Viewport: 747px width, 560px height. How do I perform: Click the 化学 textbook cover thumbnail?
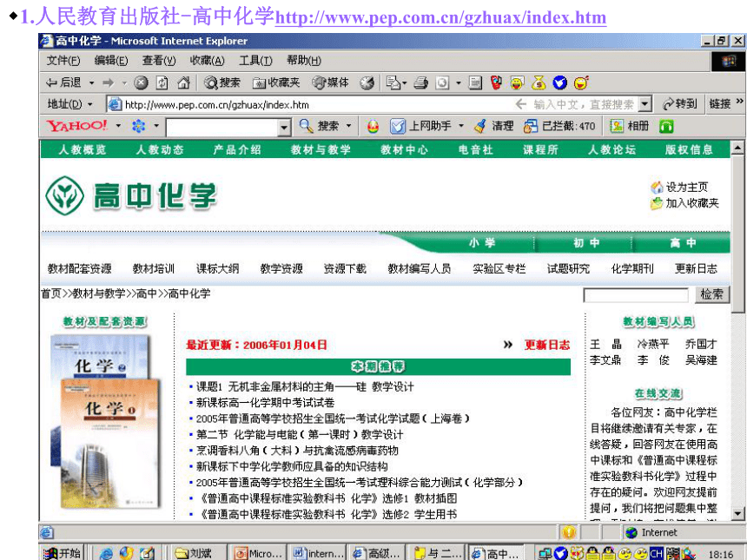(x=105, y=421)
